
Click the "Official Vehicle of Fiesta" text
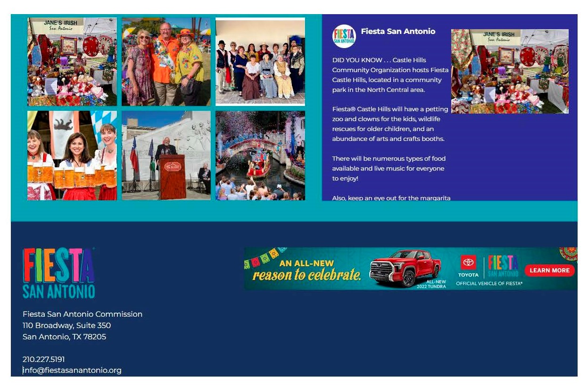click(x=489, y=283)
